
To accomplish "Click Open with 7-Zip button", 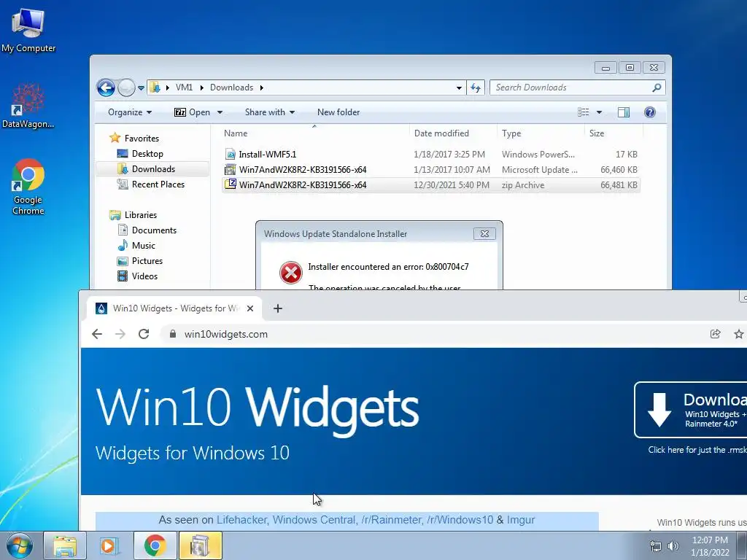I will 192,112.
